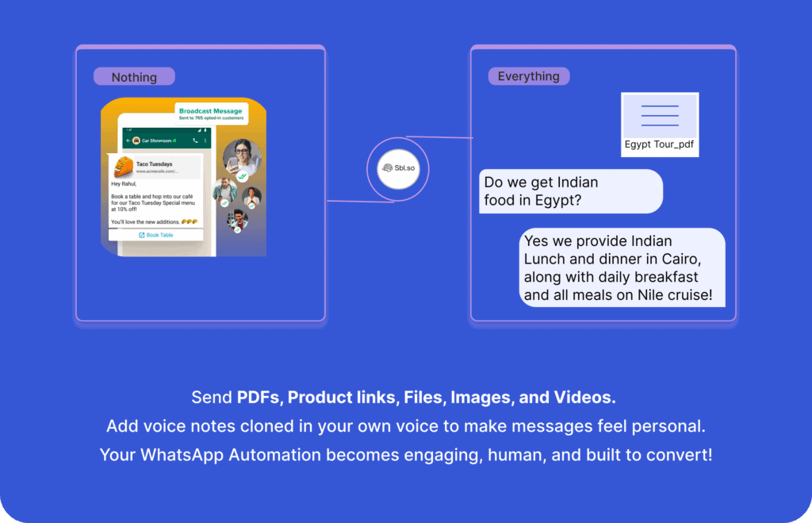
Task: Click the Sbl.so logo circle
Action: pos(398,168)
